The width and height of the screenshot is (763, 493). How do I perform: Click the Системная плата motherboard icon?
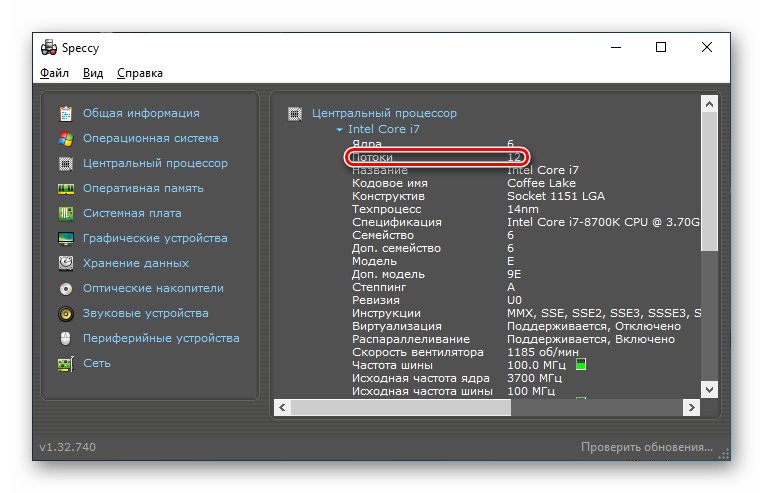click(x=66, y=213)
